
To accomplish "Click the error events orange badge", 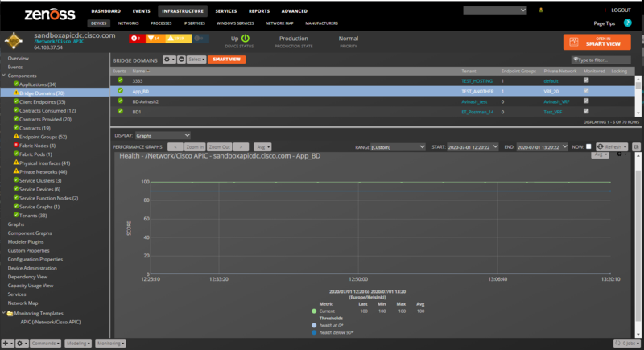I will click(155, 38).
